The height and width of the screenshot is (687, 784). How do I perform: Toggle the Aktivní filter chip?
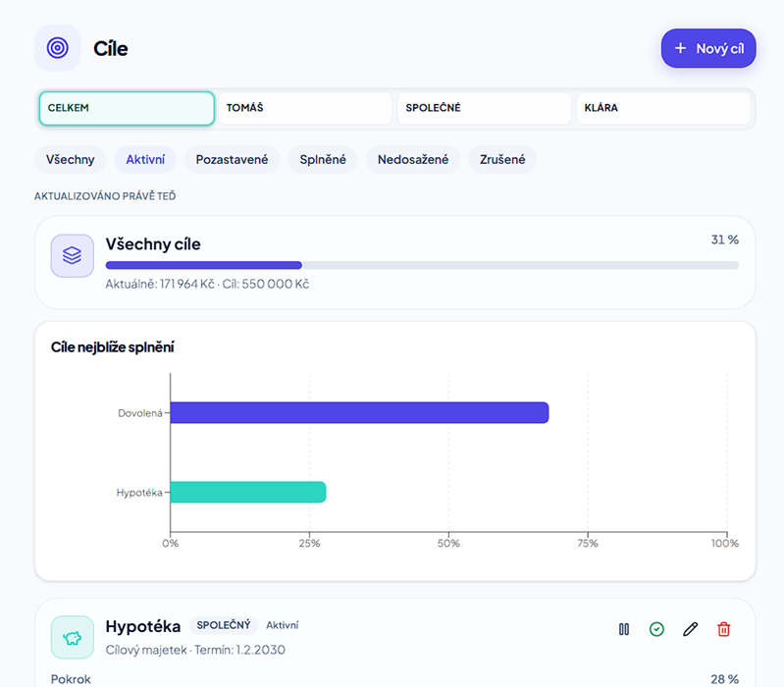[145, 160]
